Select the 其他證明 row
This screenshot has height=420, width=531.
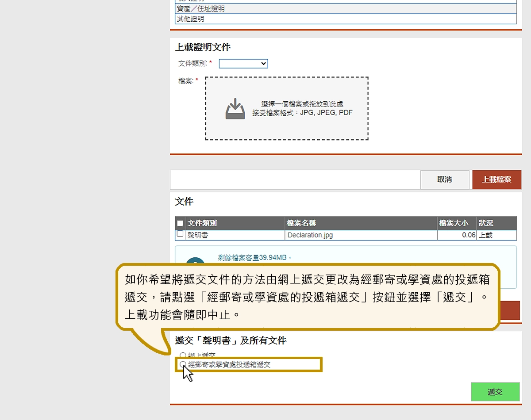click(346, 19)
